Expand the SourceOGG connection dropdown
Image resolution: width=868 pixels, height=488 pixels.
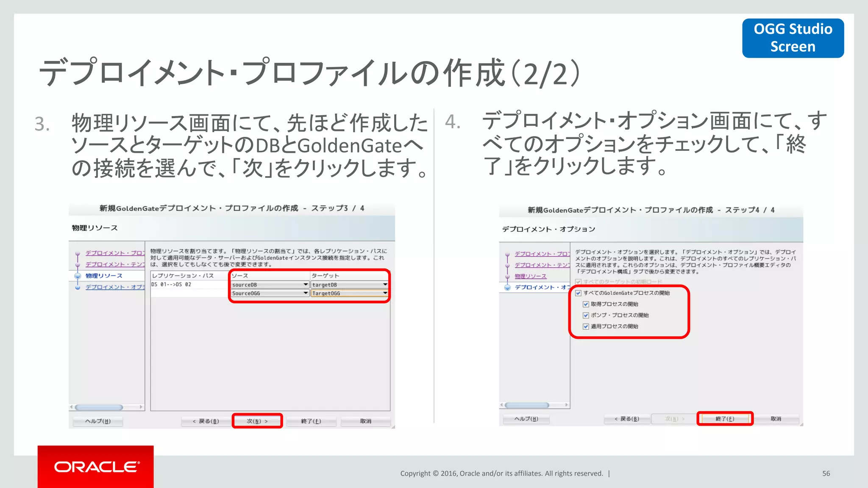[270, 293]
